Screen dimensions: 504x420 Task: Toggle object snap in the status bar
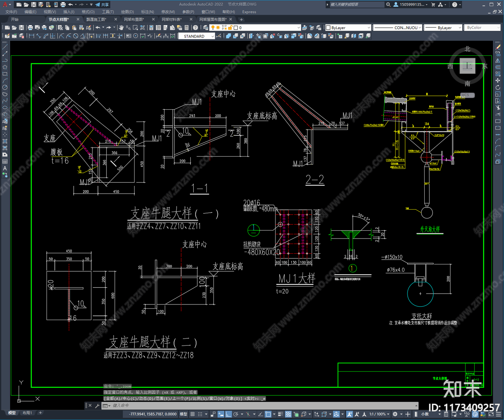pyautogui.click(x=268, y=414)
